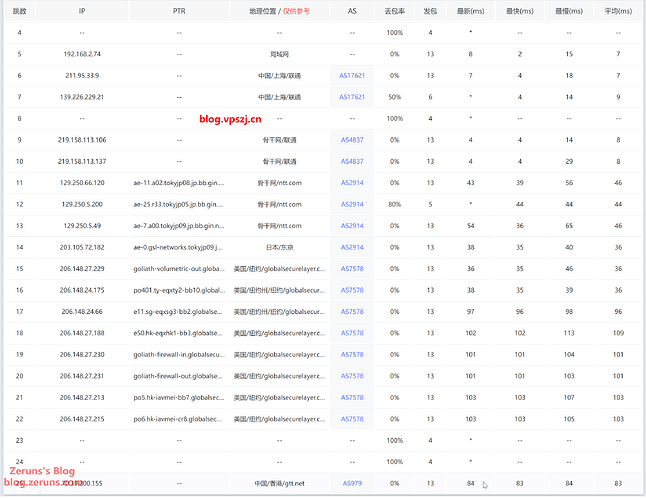The width and height of the screenshot is (646, 499).
Task: Click the AS57578 link for 206.148.27.229
Action: pos(352,268)
